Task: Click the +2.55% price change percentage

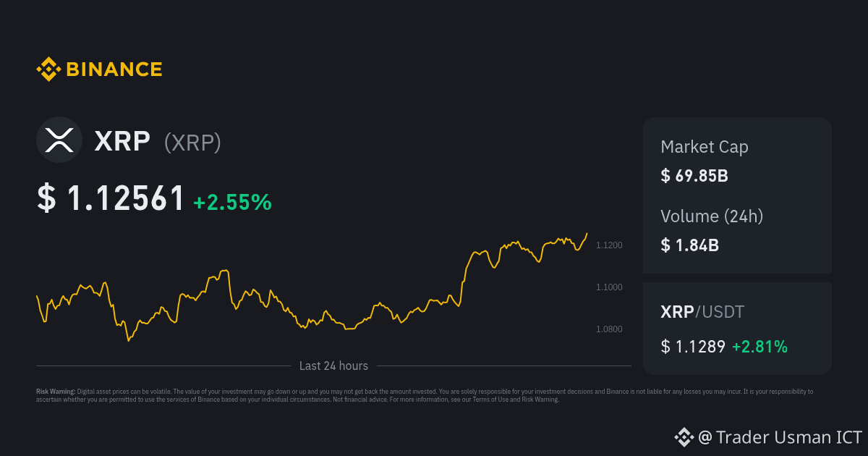Action: coord(232,202)
